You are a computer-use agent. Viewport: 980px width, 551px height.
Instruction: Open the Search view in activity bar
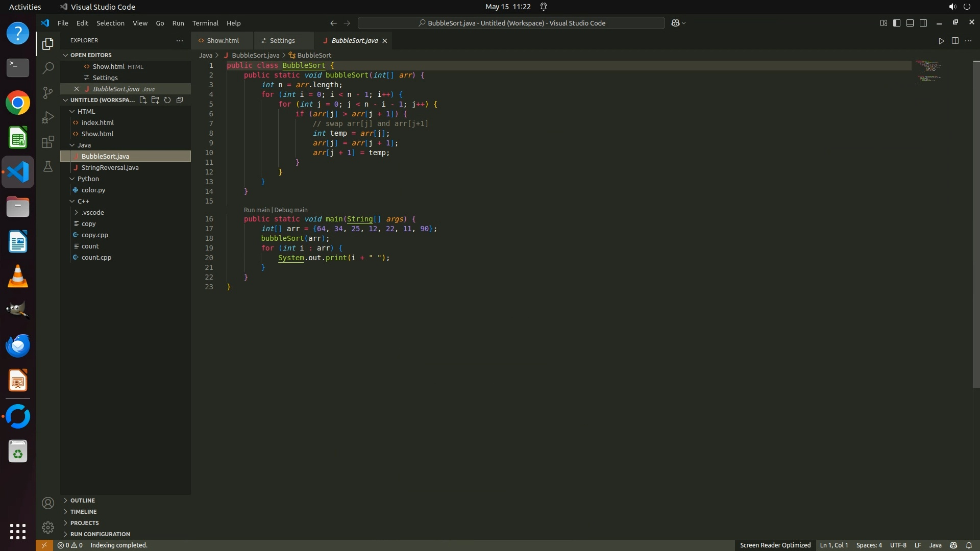click(x=48, y=68)
